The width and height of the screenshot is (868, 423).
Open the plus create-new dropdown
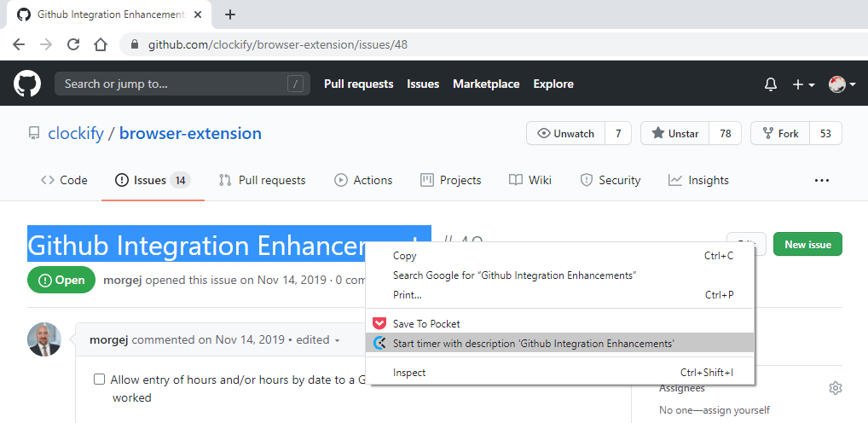[x=804, y=84]
